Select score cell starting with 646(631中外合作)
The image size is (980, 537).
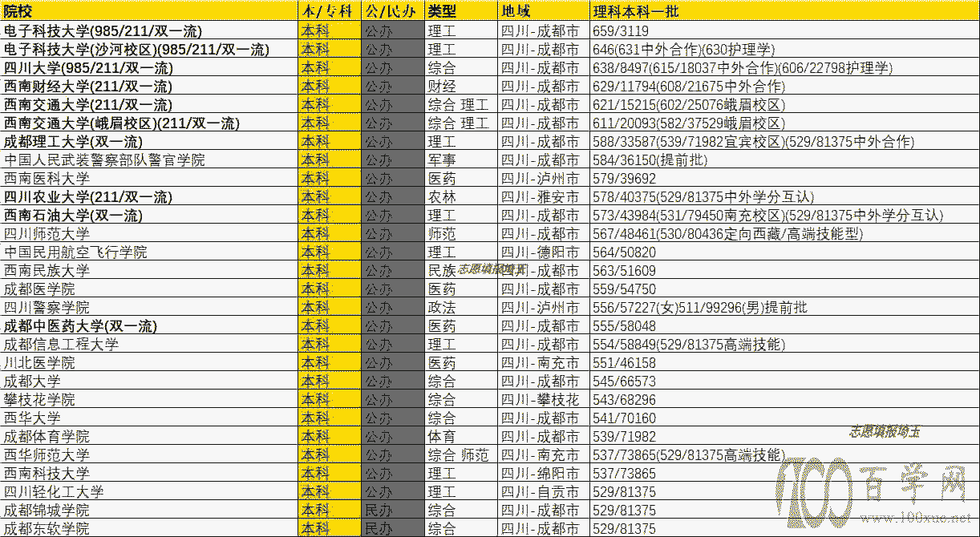click(784, 50)
